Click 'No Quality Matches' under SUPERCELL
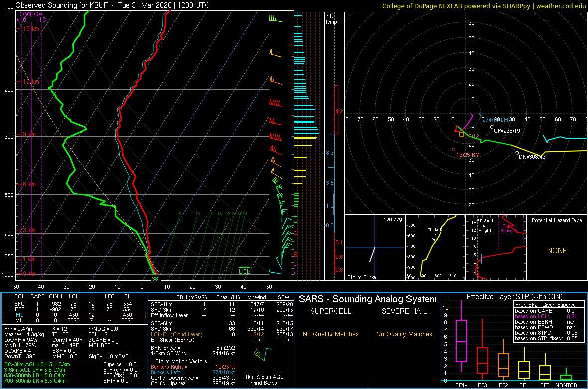This screenshot has height=389, width=588. coord(330,334)
